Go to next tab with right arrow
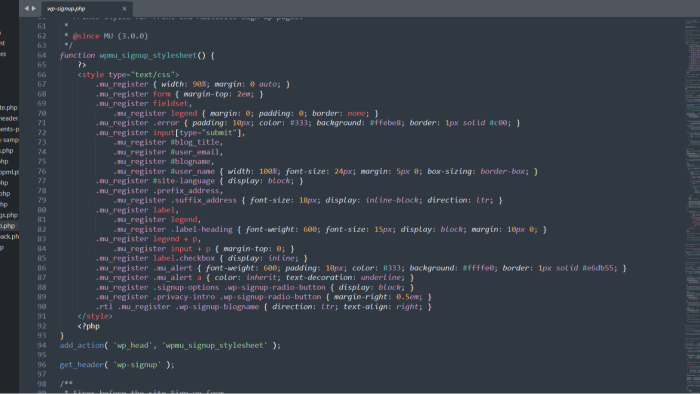The image size is (700, 394). click(x=33, y=8)
